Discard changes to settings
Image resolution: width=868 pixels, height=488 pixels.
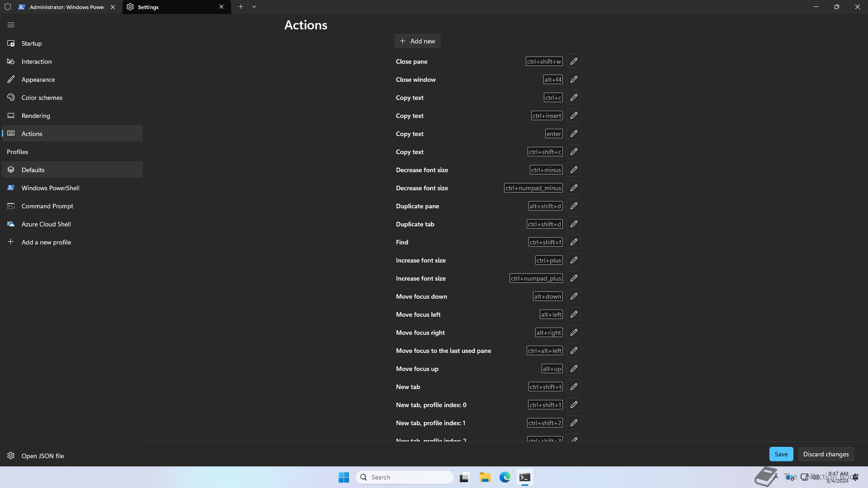[x=826, y=454]
